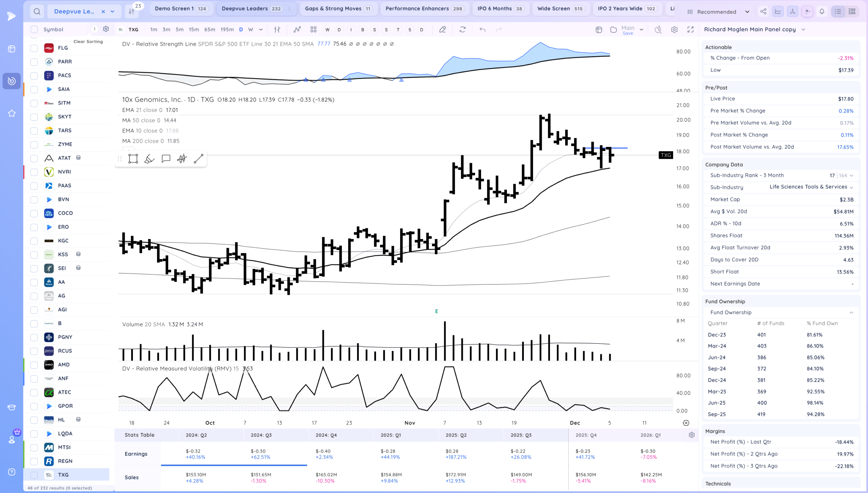Select the comment callout tool
Screen dimensions: 868x493
click(166, 159)
